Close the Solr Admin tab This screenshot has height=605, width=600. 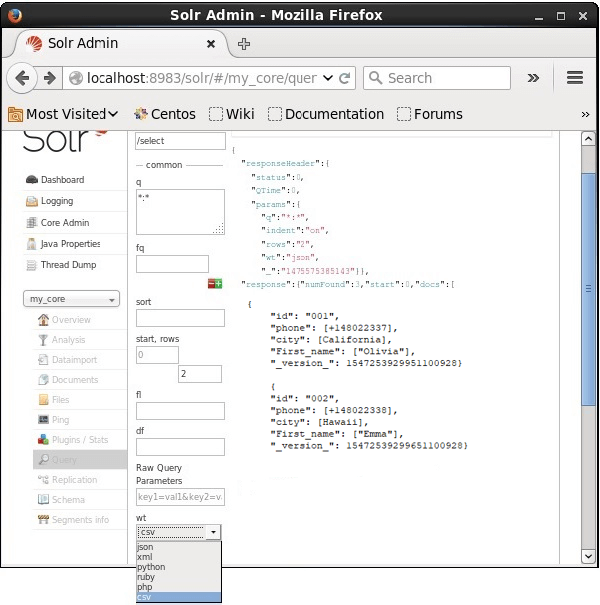[x=211, y=44]
